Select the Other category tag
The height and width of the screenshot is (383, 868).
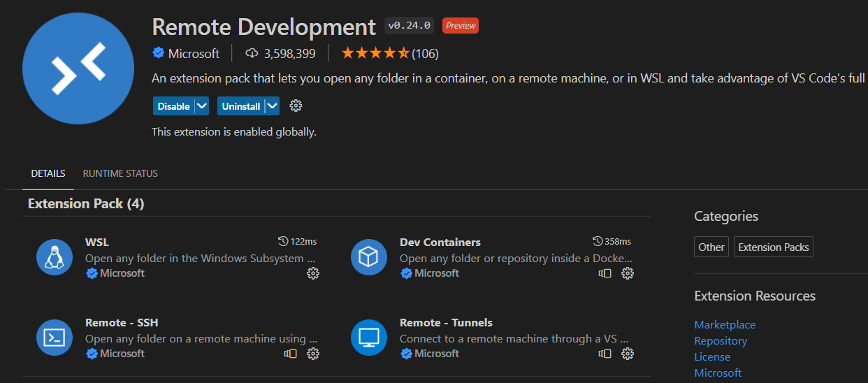711,247
